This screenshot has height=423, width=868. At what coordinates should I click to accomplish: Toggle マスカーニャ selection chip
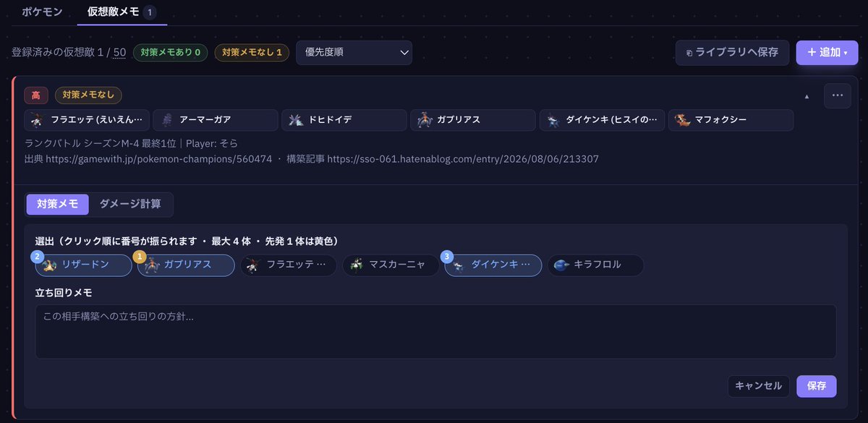click(x=391, y=265)
